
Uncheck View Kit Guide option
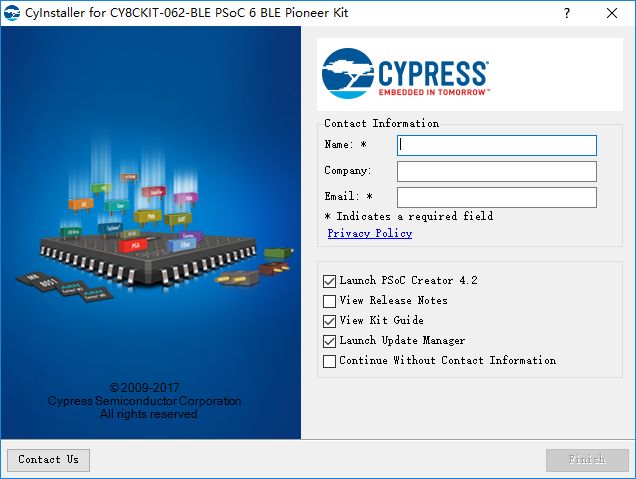pos(329,321)
